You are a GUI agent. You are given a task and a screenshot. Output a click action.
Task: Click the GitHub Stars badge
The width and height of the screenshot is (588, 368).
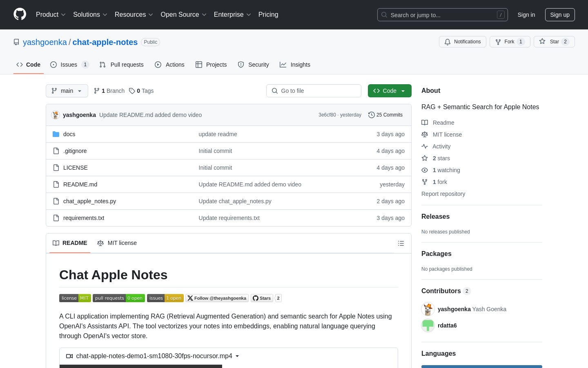pyautogui.click(x=262, y=298)
